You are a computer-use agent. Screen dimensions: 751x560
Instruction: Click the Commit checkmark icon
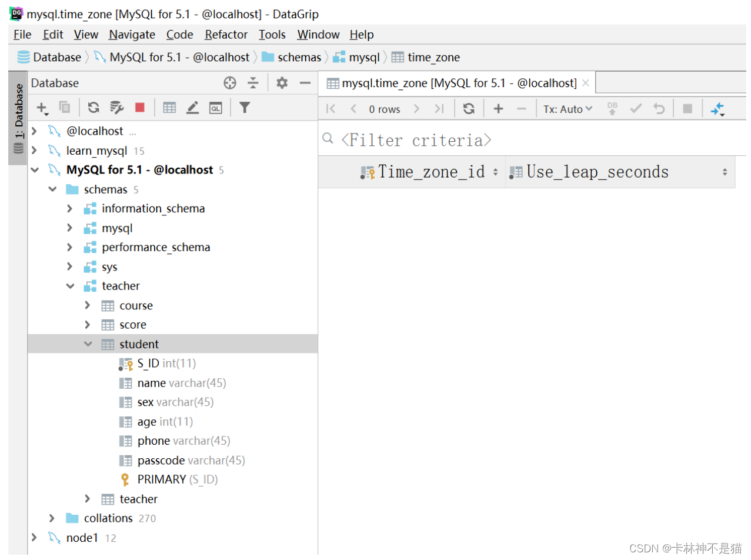coord(636,109)
